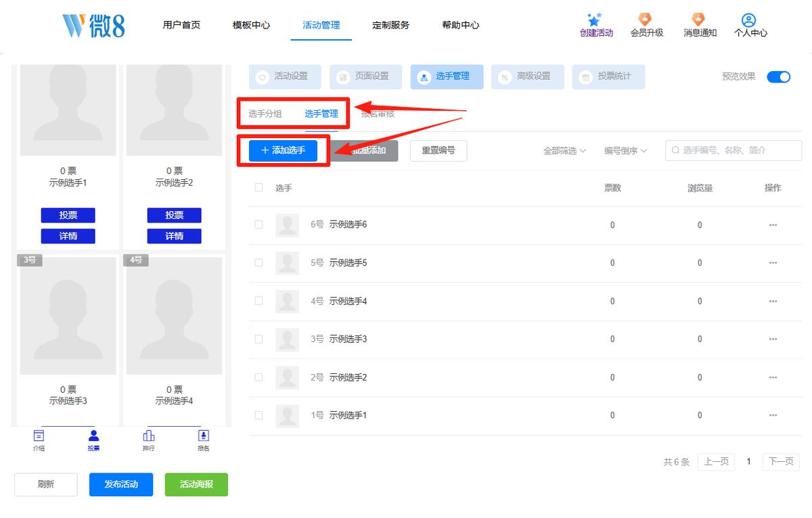Toggle the 预览效果 switch

point(779,76)
